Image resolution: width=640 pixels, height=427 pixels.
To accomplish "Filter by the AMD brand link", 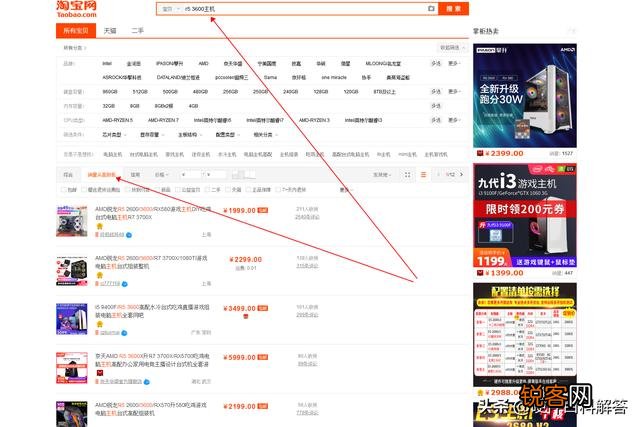I will (203, 64).
